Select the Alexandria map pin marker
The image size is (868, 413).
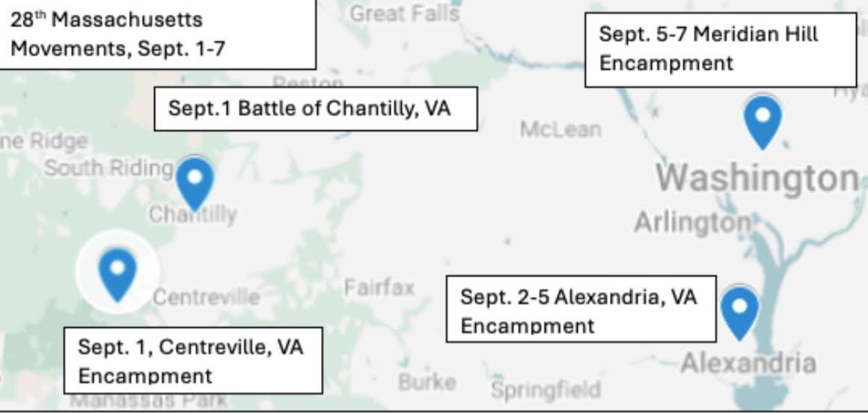click(x=739, y=310)
